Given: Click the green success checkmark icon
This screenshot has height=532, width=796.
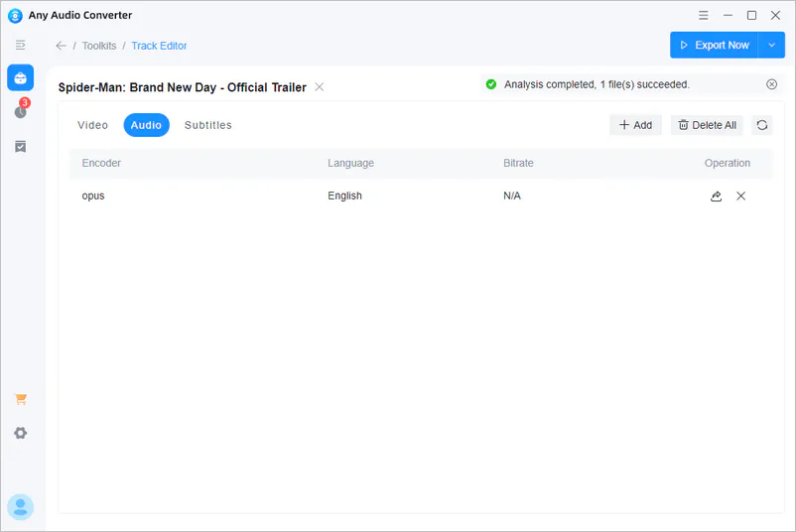Looking at the screenshot, I should pyautogui.click(x=491, y=84).
